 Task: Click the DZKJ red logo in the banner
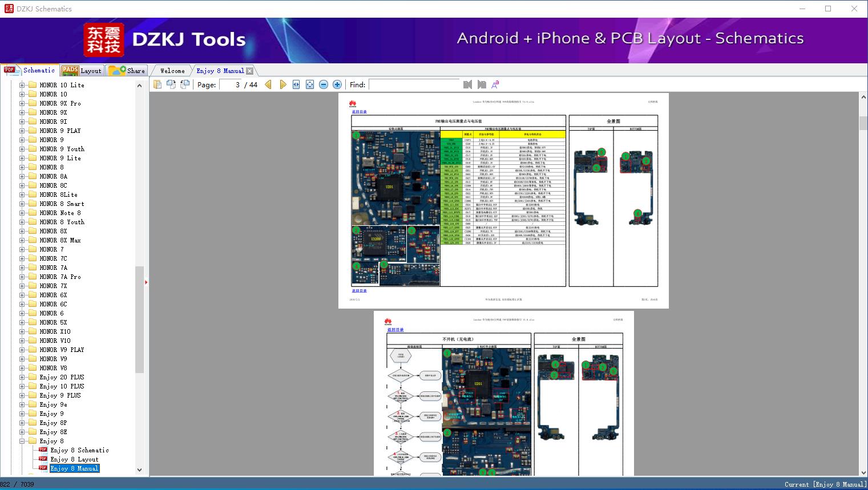pos(104,40)
